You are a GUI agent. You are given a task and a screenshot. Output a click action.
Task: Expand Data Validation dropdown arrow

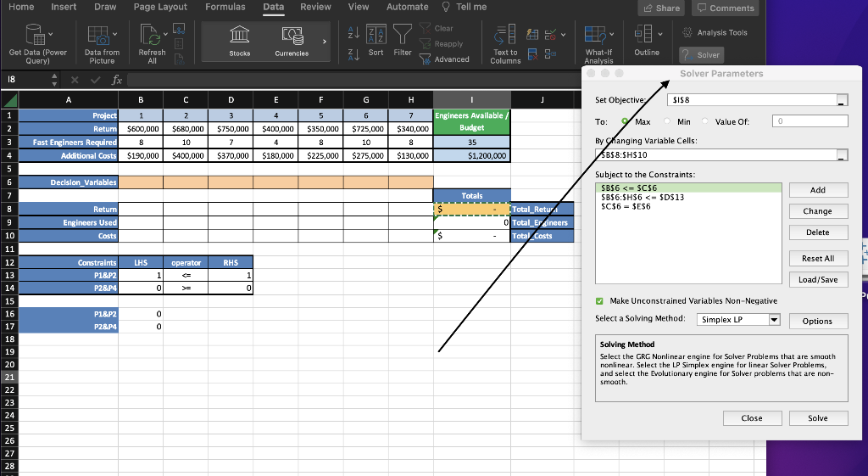563,34
